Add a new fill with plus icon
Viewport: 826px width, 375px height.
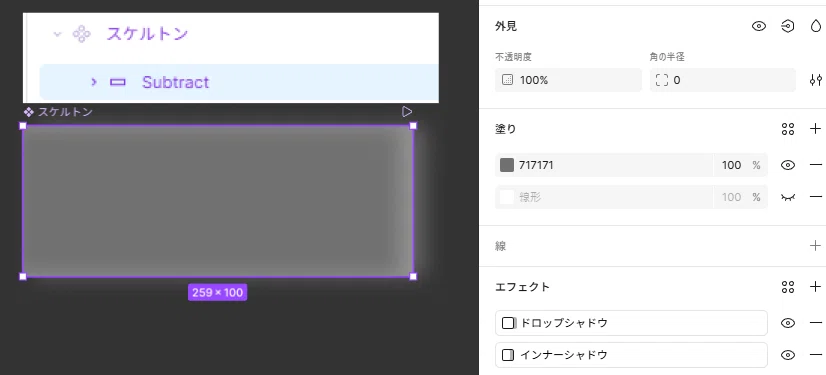[x=815, y=129]
